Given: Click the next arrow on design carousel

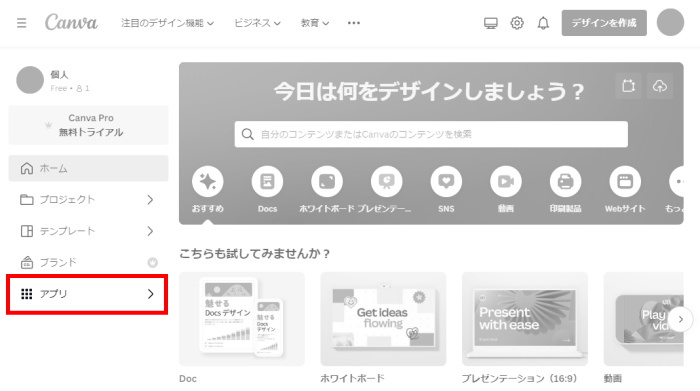Looking at the screenshot, I should click(680, 319).
